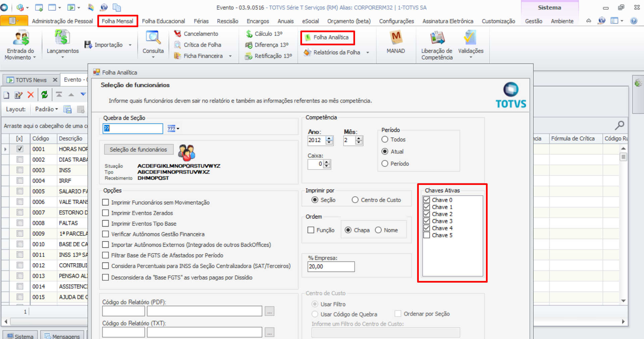Screen dimensions: 644x339
Task: Click Seleção de funcionários button
Action: click(x=138, y=149)
